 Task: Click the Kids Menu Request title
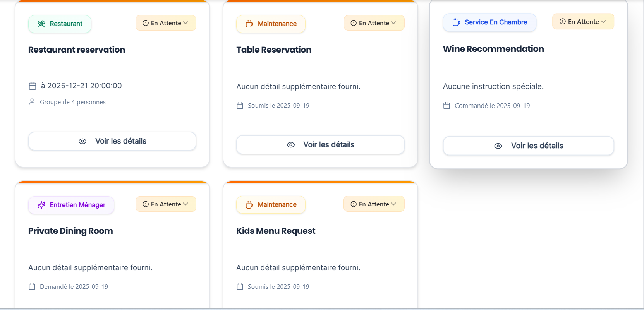pos(276,231)
